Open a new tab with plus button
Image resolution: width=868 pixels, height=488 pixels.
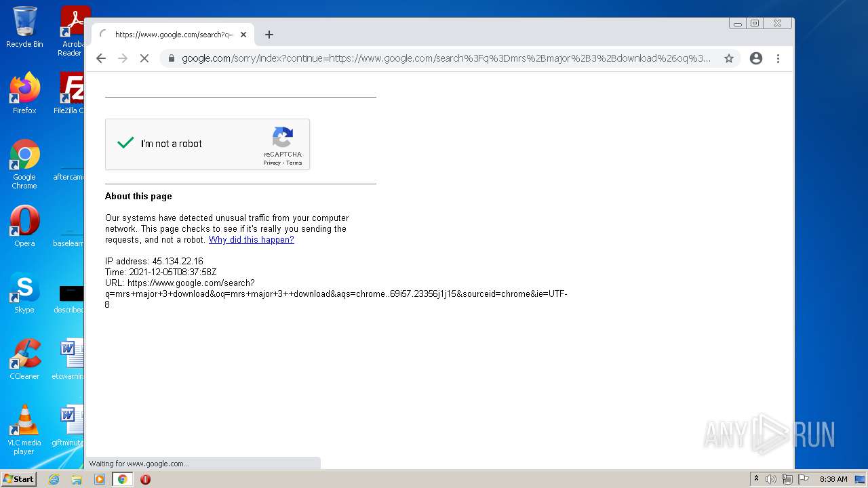(x=269, y=35)
